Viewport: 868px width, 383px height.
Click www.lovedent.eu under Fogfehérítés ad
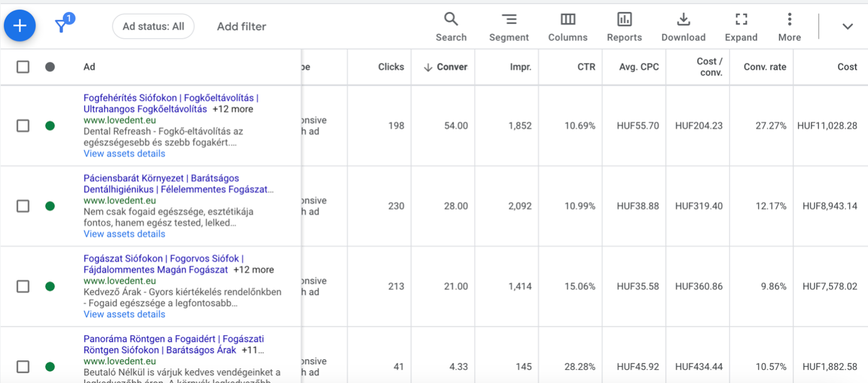pyautogui.click(x=119, y=120)
